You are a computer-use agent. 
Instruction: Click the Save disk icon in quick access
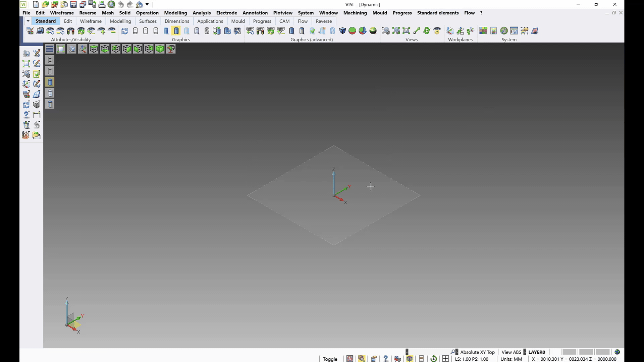point(73,4)
